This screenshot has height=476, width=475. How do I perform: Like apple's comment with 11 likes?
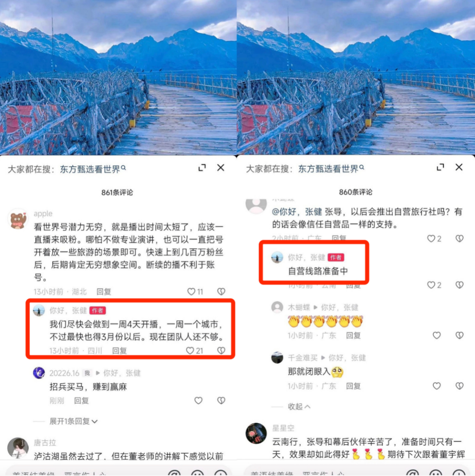191,291
